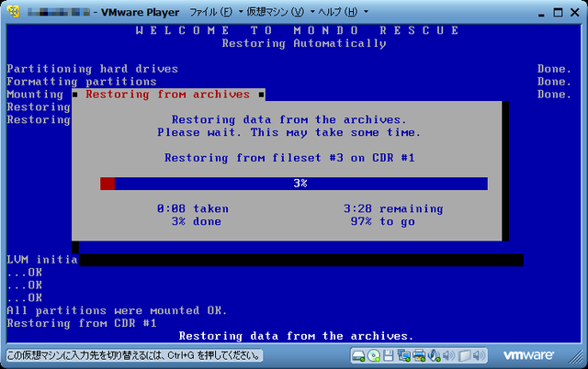The image size is (588, 369).
Task: Click the CD/DVD drive device icon
Action: (x=374, y=355)
